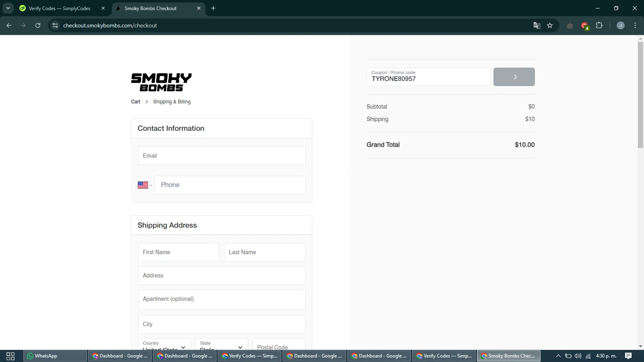Click the gray extension icon in toolbar

click(x=570, y=26)
